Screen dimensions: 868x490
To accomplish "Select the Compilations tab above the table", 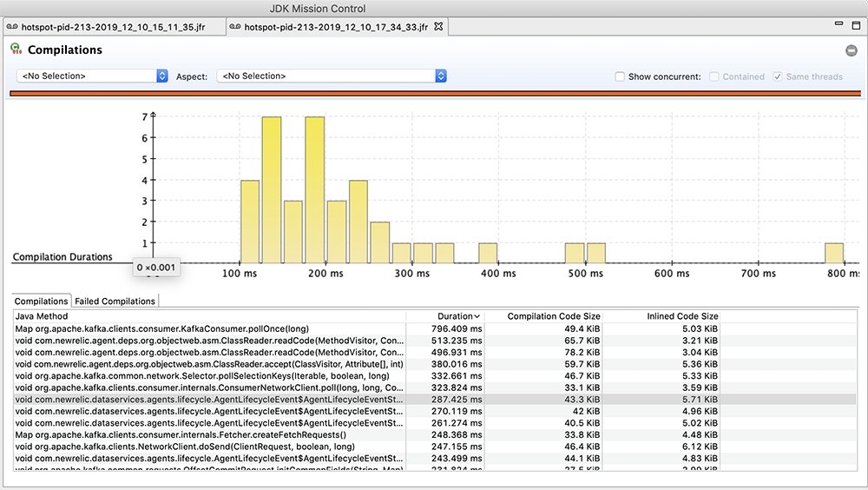I will pos(41,301).
